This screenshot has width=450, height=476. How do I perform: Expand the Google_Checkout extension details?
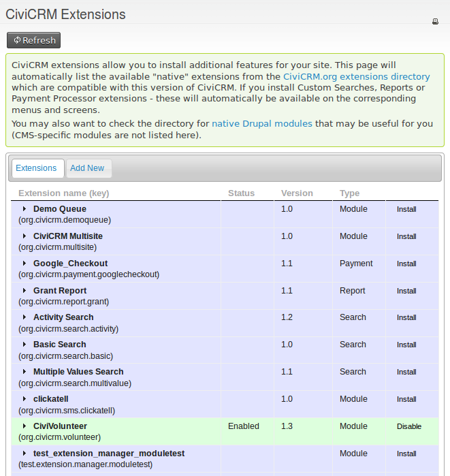[x=25, y=264]
